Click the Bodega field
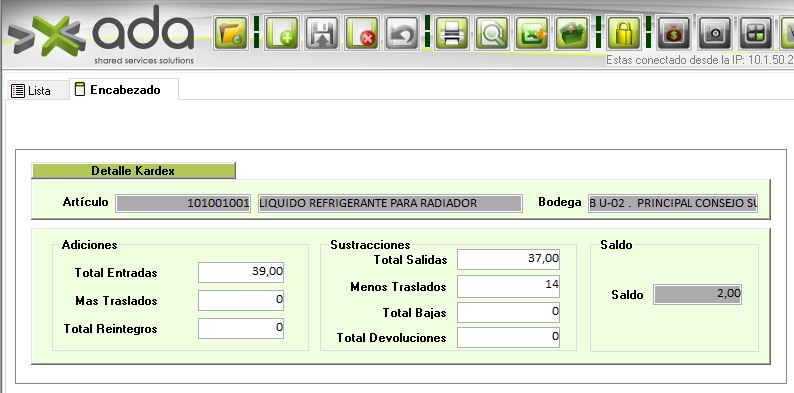The height and width of the screenshot is (393, 794). tap(673, 204)
